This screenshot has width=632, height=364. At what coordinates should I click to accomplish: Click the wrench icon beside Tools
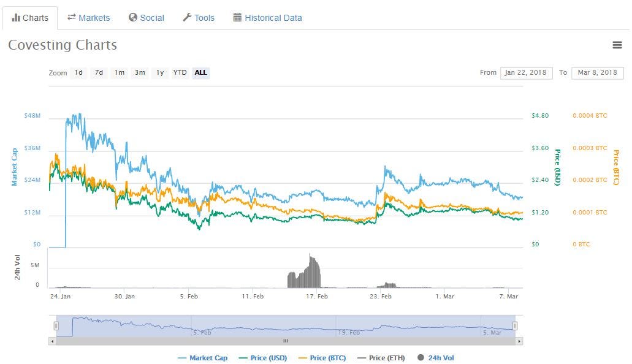[186, 17]
